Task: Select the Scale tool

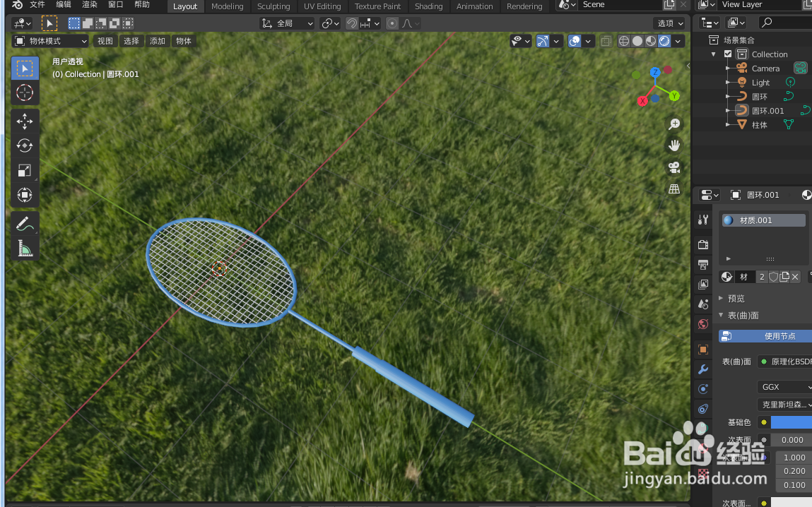Action: pyautogui.click(x=25, y=170)
